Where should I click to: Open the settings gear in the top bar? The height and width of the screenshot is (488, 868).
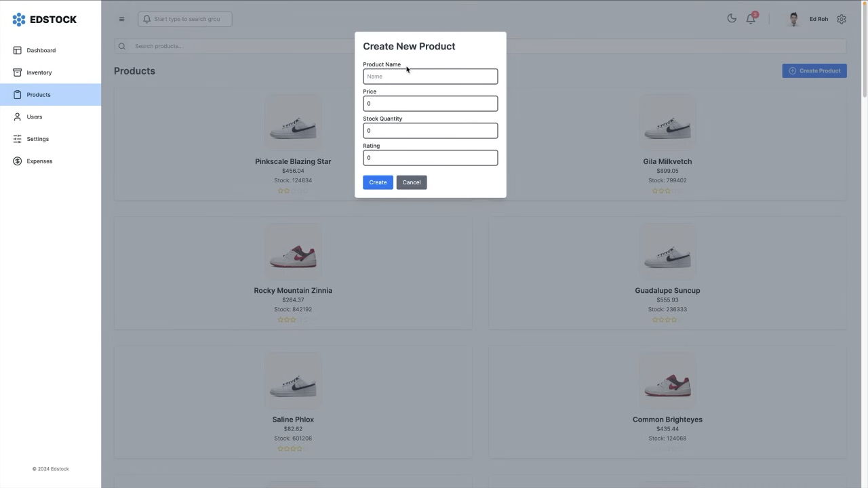[842, 19]
